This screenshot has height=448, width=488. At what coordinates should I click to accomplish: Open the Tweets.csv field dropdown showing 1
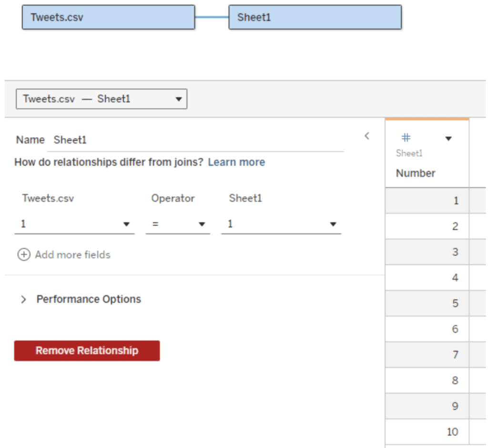point(127,224)
